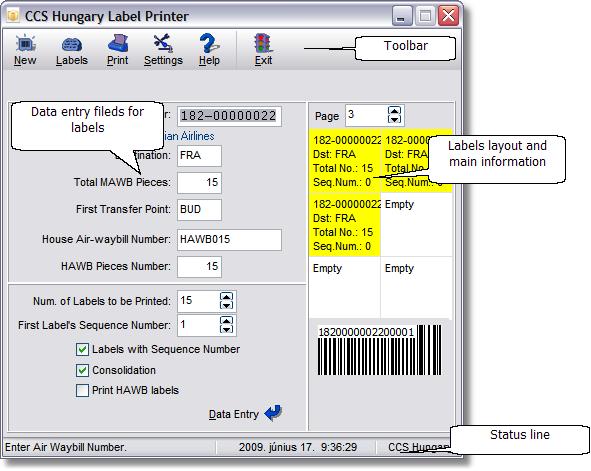Select the bottom-left Empty label cell
This screenshot has width=591, height=471.
tap(345, 288)
